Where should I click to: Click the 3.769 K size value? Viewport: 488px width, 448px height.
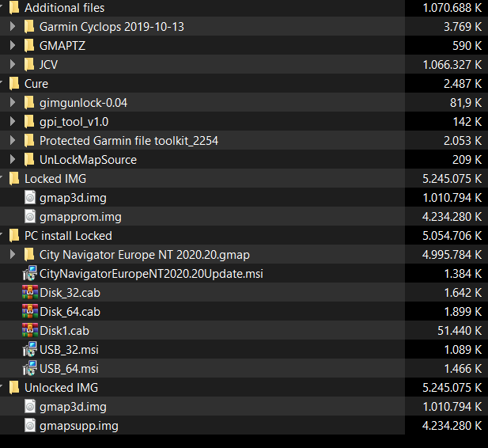tap(463, 27)
